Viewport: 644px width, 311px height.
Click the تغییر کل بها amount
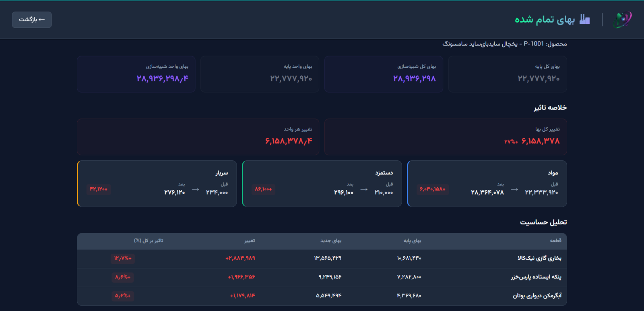541,141
